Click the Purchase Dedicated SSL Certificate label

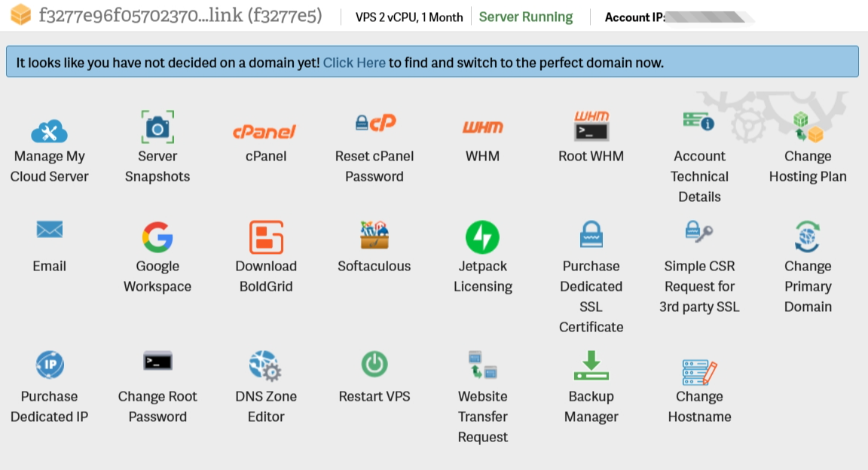pos(591,296)
